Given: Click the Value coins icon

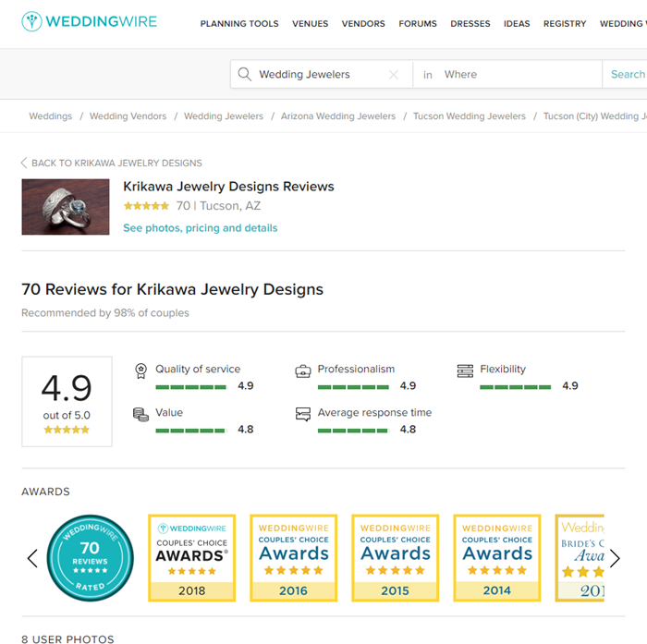Looking at the screenshot, I should point(140,414).
